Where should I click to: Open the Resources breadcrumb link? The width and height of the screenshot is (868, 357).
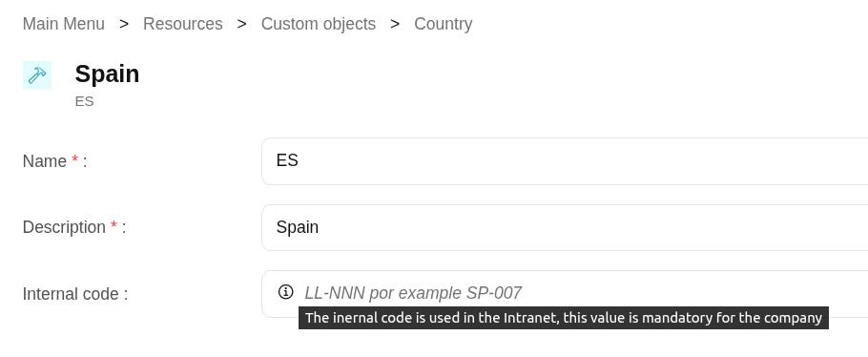(x=183, y=24)
